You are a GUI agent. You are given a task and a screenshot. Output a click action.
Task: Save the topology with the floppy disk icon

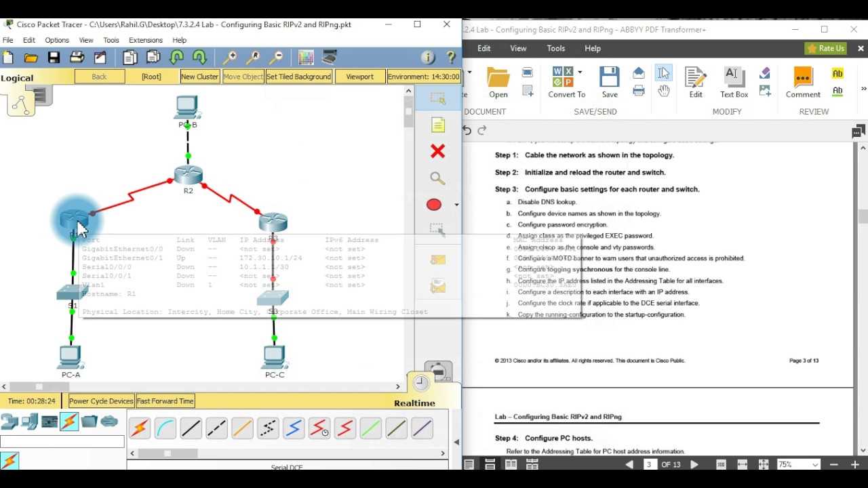(54, 58)
